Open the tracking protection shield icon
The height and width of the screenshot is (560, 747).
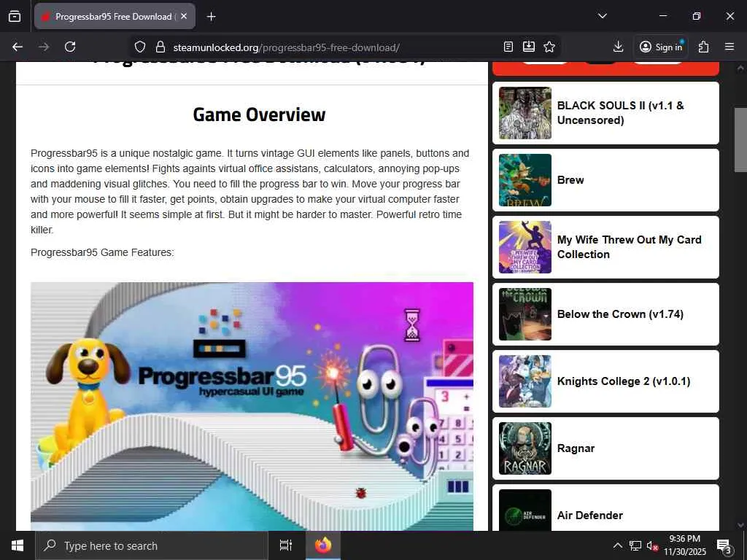point(139,47)
